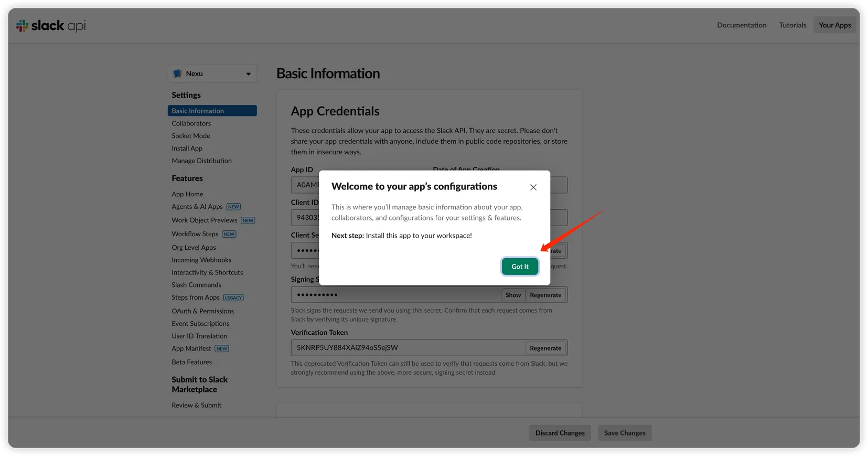Click Discard Changes button

(560, 433)
